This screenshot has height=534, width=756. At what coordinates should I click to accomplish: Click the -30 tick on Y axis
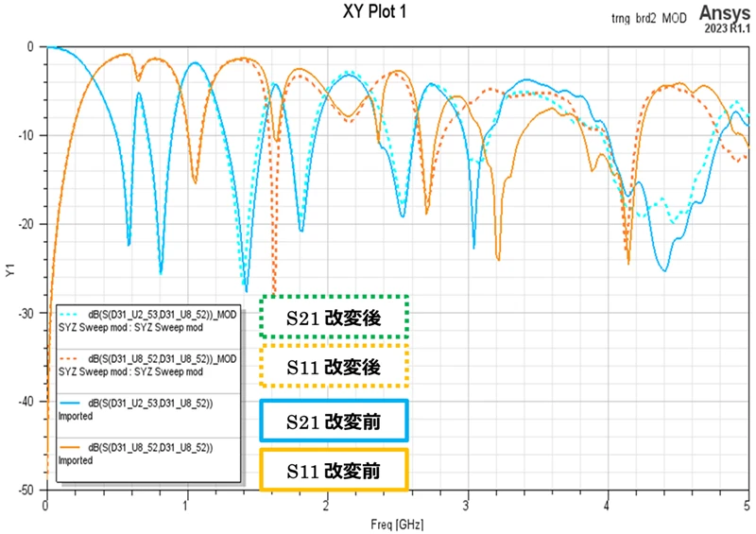click(x=28, y=313)
